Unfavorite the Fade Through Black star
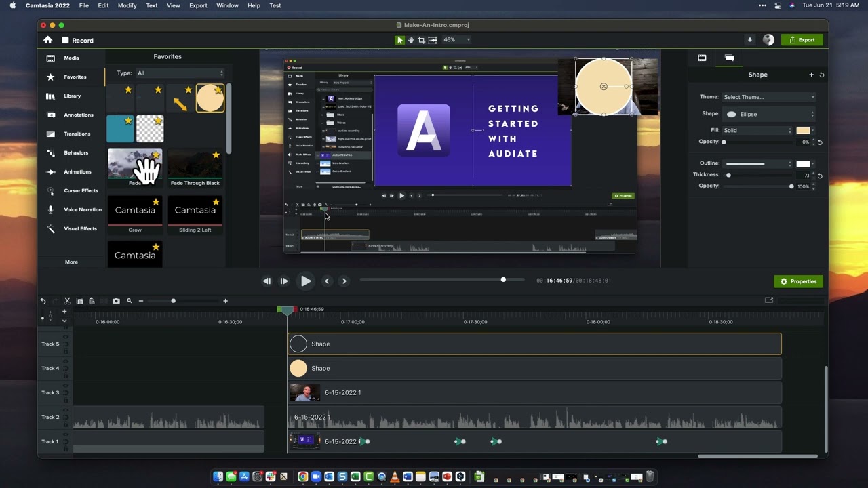Screen dimensions: 868x488 coord(216,155)
